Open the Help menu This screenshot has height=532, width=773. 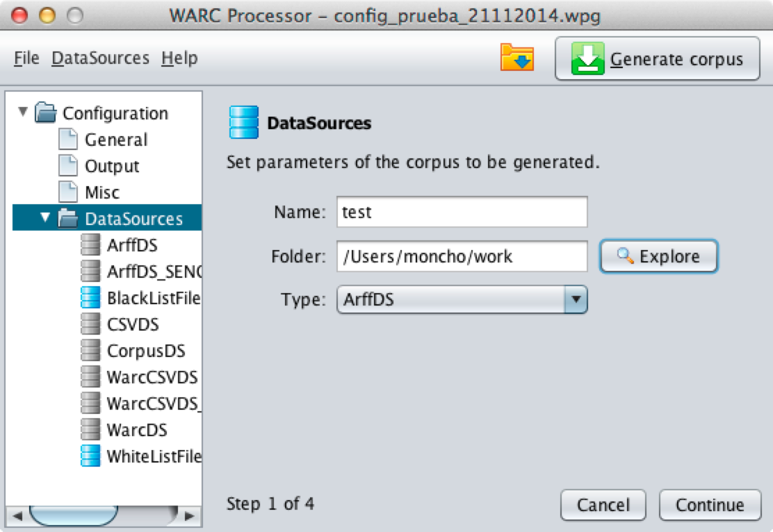pyautogui.click(x=179, y=58)
